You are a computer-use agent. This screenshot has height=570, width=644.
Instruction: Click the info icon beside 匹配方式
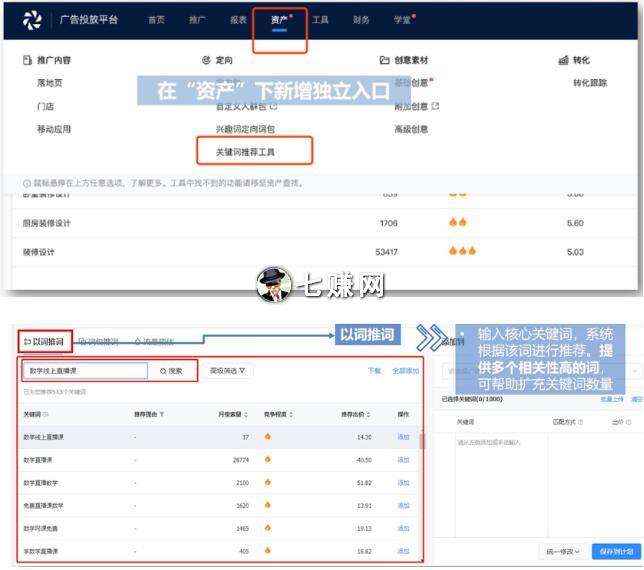(580, 422)
